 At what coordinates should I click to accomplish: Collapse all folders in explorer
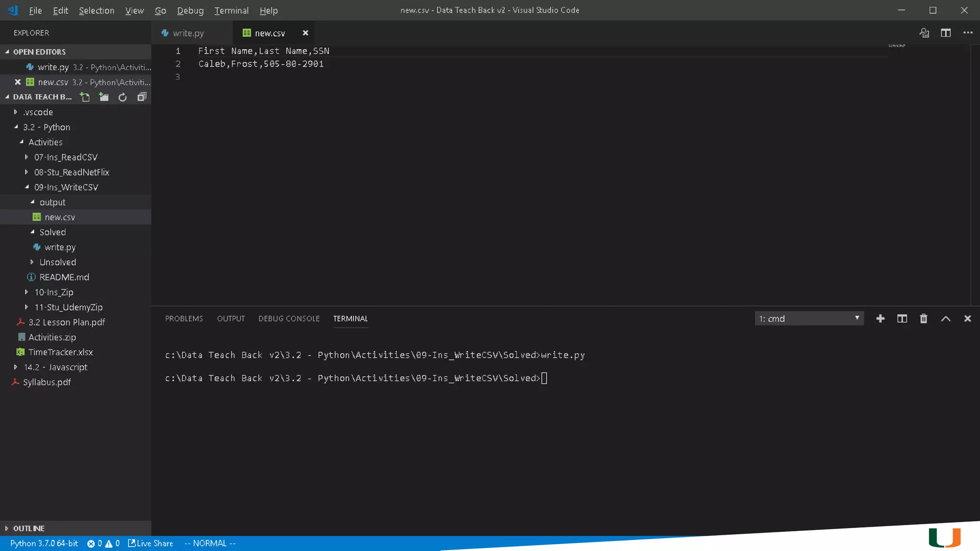(x=142, y=97)
